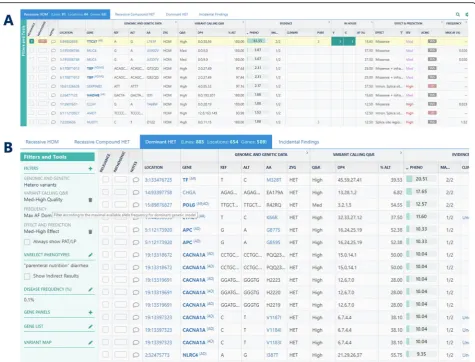Open the notes bubble for the POLG row
The width and height of the screenshot is (475, 362).
[136, 205]
